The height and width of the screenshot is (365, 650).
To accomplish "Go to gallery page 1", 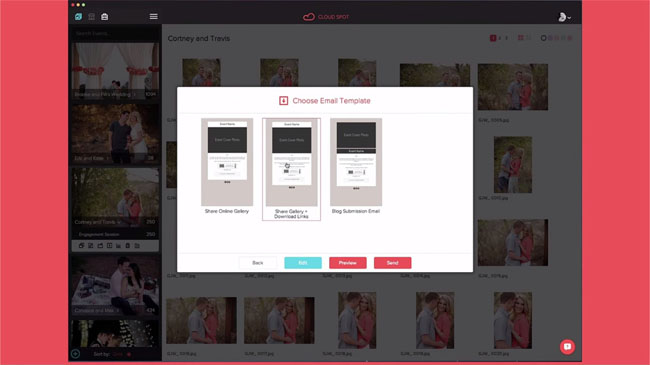I will click(493, 38).
